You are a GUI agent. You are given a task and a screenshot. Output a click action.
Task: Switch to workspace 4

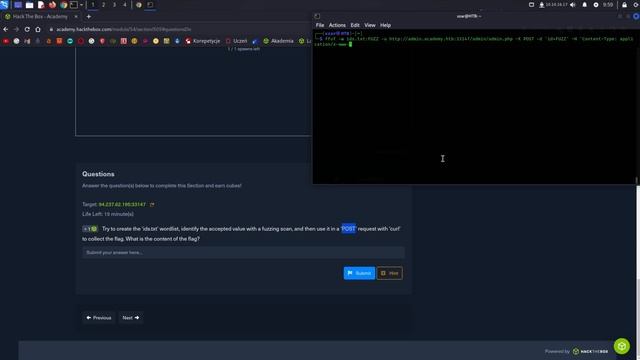[124, 5]
